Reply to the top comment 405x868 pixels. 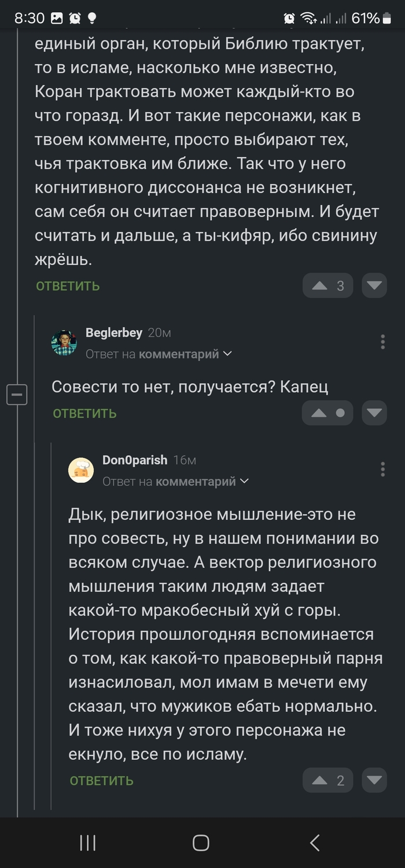pyautogui.click(x=68, y=286)
